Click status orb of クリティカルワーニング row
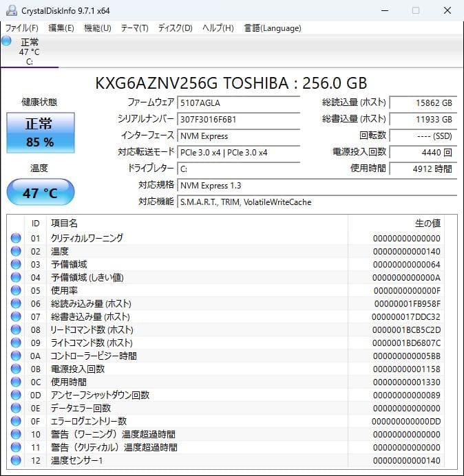This screenshot has width=464, height=476. pyautogui.click(x=16, y=238)
